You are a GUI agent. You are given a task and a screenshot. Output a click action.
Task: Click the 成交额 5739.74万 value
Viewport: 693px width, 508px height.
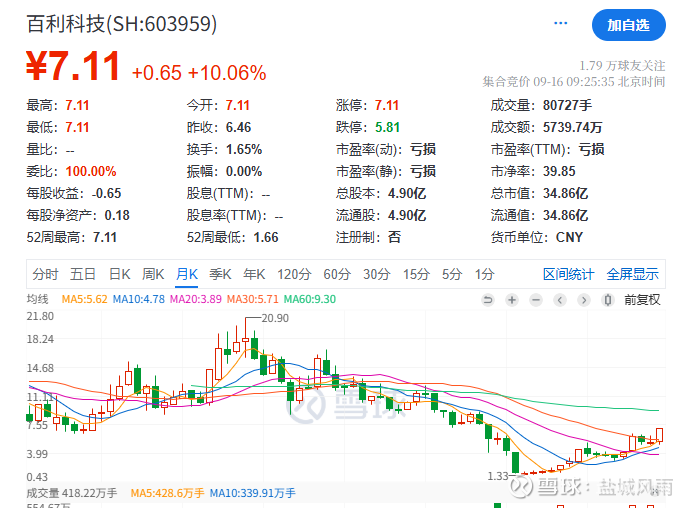(x=572, y=127)
